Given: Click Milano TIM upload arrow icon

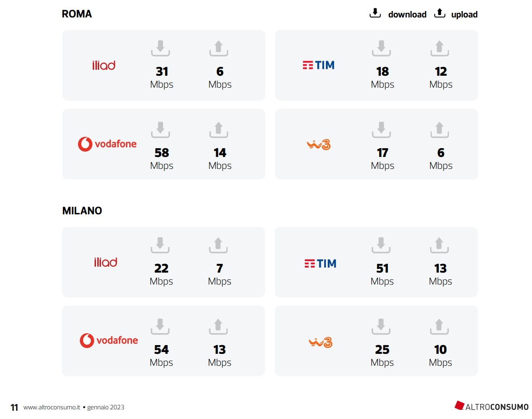Looking at the screenshot, I should [x=439, y=245].
